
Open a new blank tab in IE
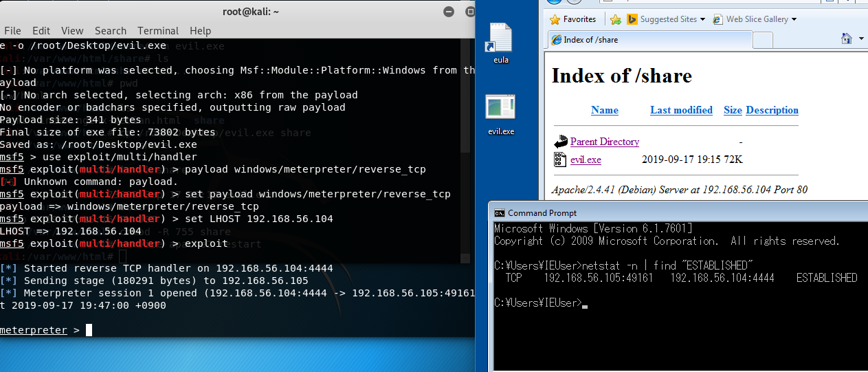click(763, 41)
